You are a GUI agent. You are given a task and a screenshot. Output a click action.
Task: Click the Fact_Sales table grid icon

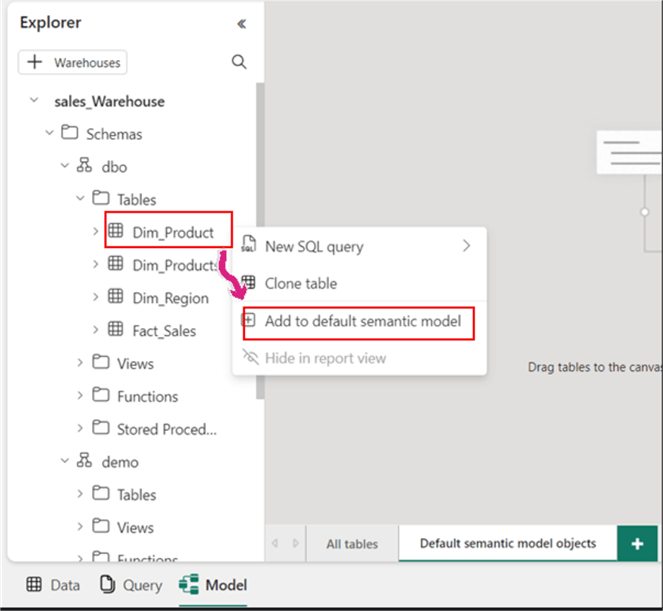tap(115, 329)
